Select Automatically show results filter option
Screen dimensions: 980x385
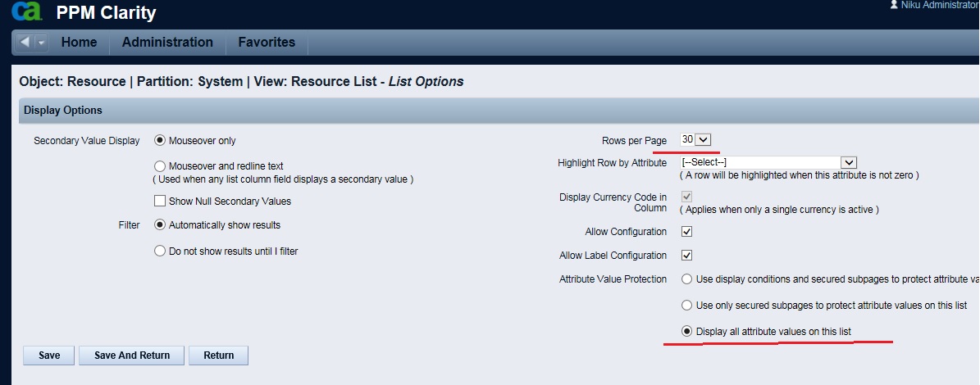[159, 224]
